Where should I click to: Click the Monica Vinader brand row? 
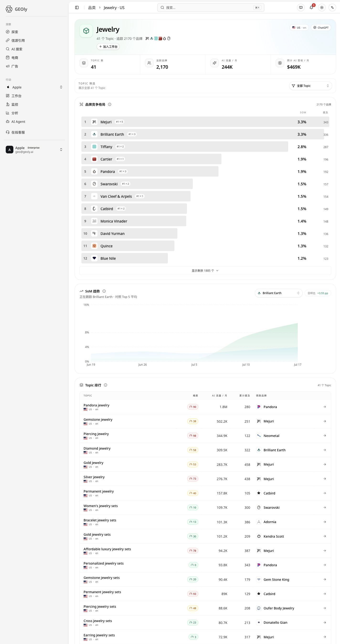click(x=205, y=221)
